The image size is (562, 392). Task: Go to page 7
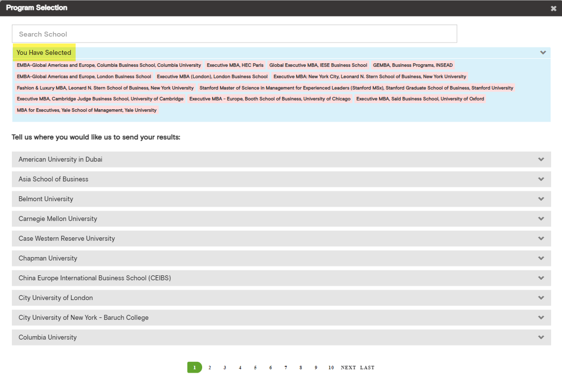[286, 368]
